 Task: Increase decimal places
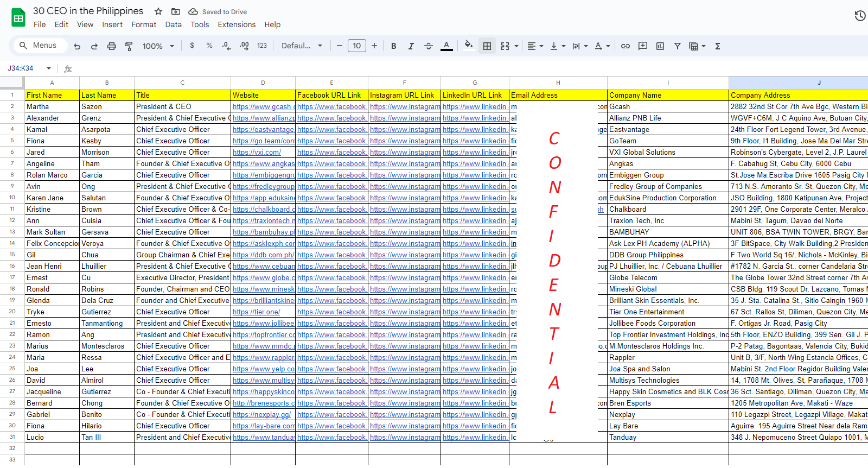244,46
